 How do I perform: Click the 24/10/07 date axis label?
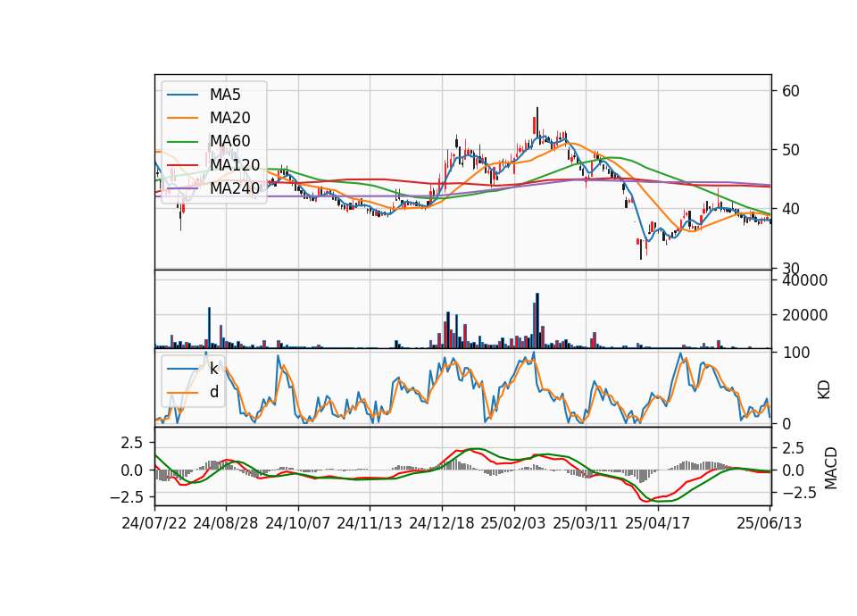tap(298, 523)
